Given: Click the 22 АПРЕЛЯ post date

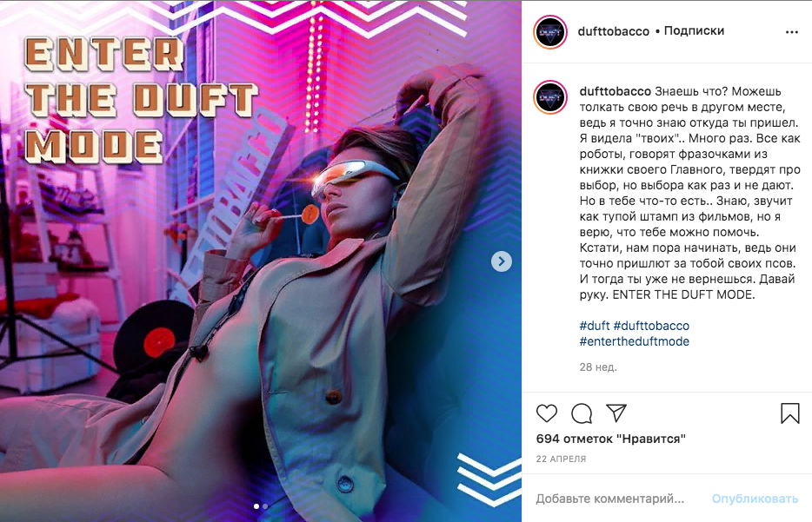Looking at the screenshot, I should coord(561,459).
